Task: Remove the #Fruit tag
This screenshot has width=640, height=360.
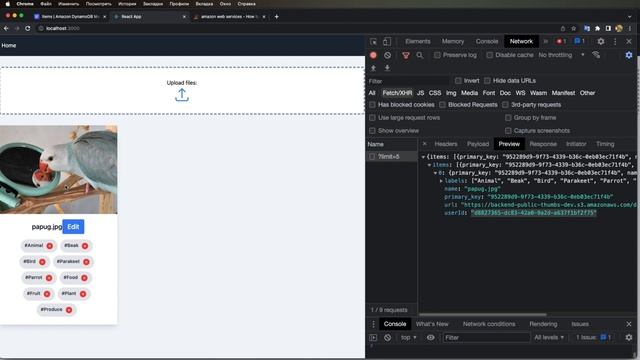Action: pyautogui.click(x=47, y=294)
